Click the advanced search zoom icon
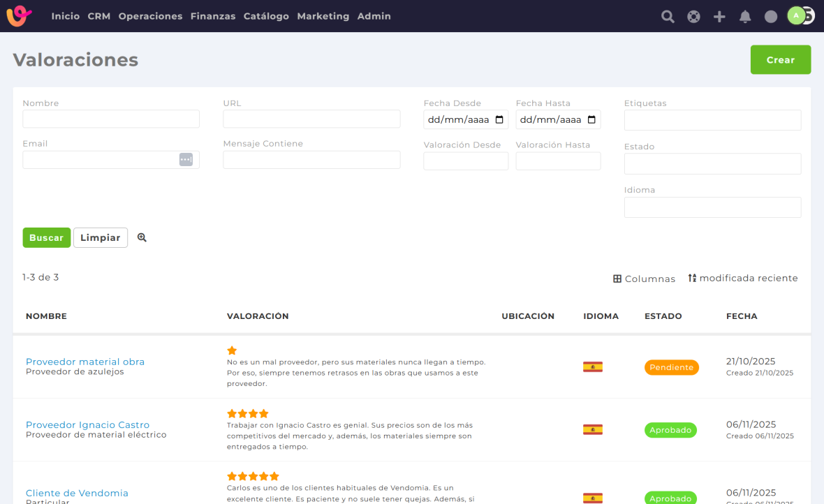 tap(142, 238)
